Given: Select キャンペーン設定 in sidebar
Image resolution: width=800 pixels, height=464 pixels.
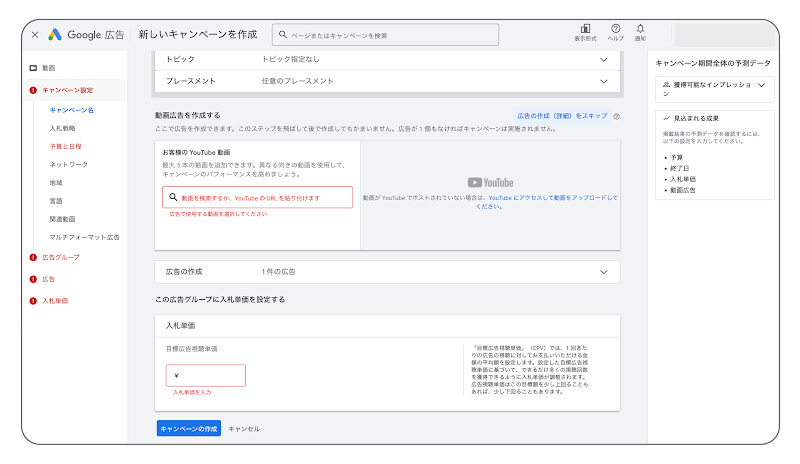Looking at the screenshot, I should tap(67, 90).
